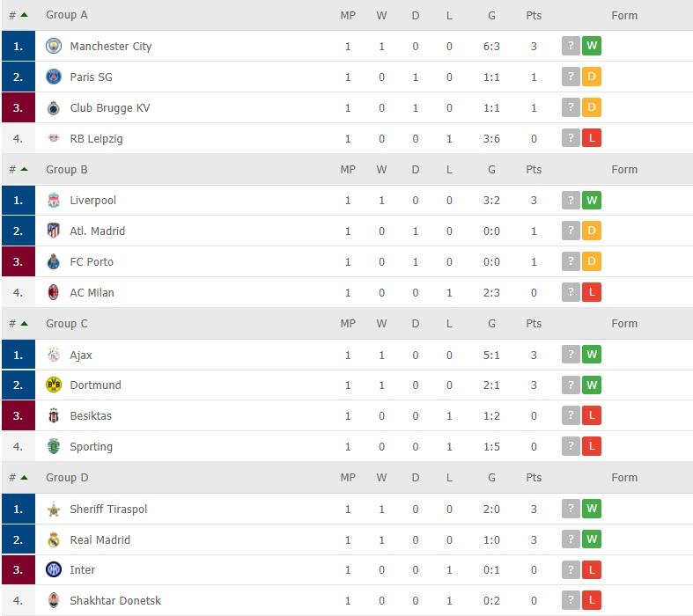Click the Paris SG club crest
The width and height of the screenshot is (693, 616).
coord(54,77)
